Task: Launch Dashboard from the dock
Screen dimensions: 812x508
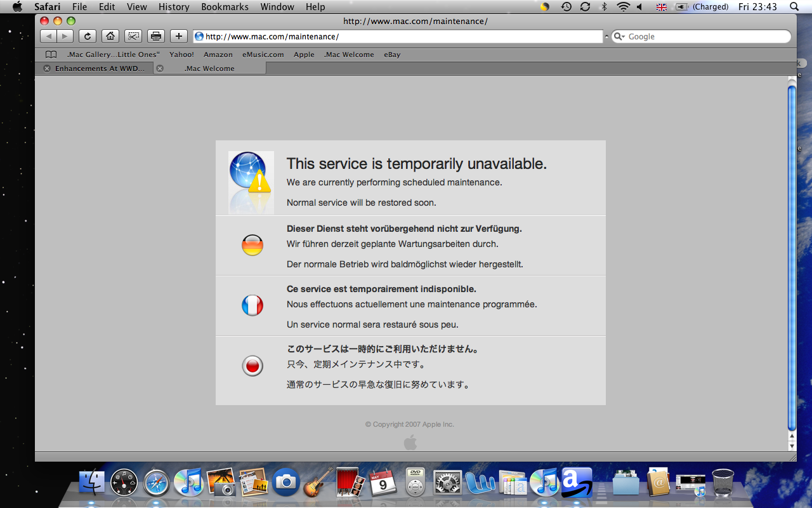Action: coord(124,483)
